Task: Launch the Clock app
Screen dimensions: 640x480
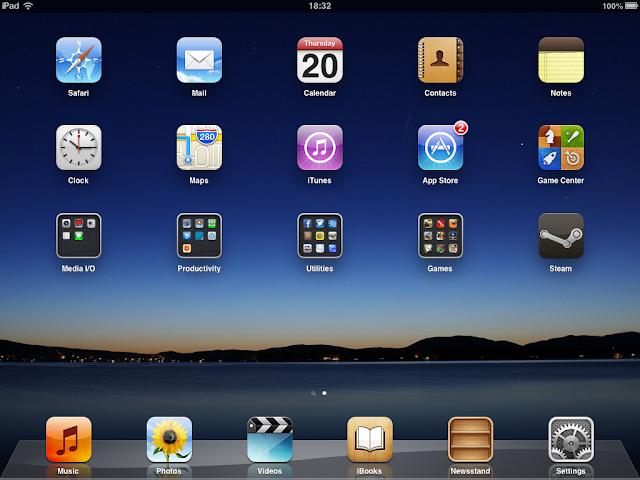Action: (x=79, y=148)
